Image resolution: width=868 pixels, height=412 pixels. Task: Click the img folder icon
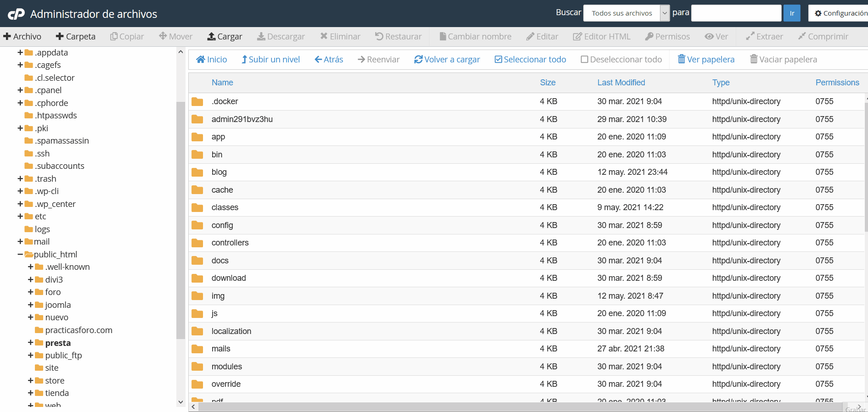[x=197, y=296]
